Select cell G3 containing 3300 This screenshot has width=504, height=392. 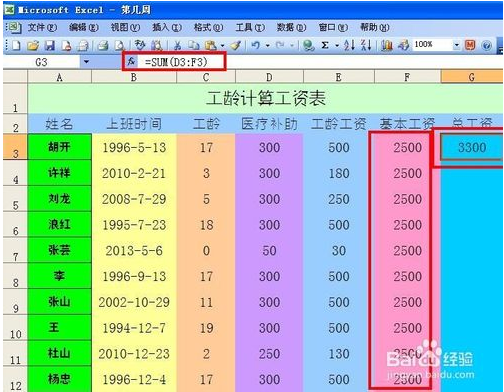point(472,147)
